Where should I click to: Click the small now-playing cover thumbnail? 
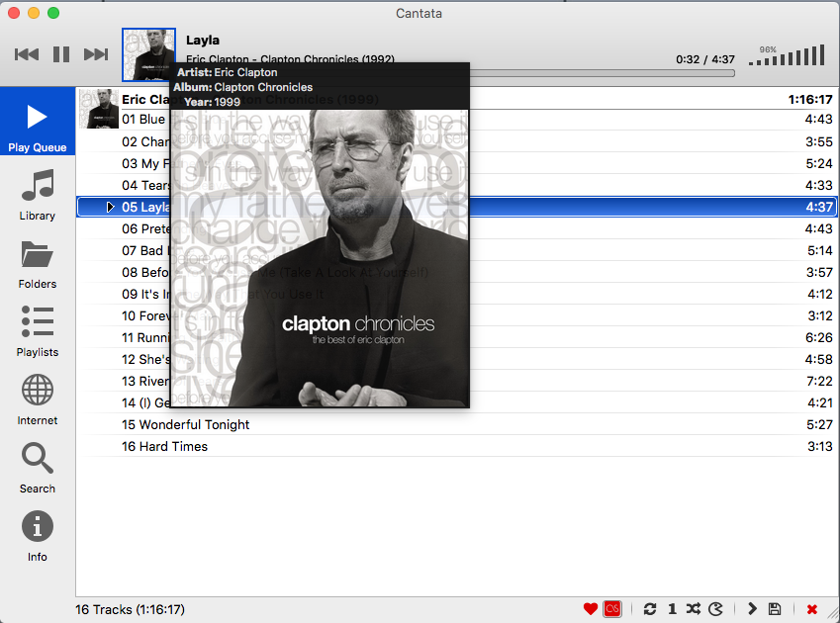148,54
